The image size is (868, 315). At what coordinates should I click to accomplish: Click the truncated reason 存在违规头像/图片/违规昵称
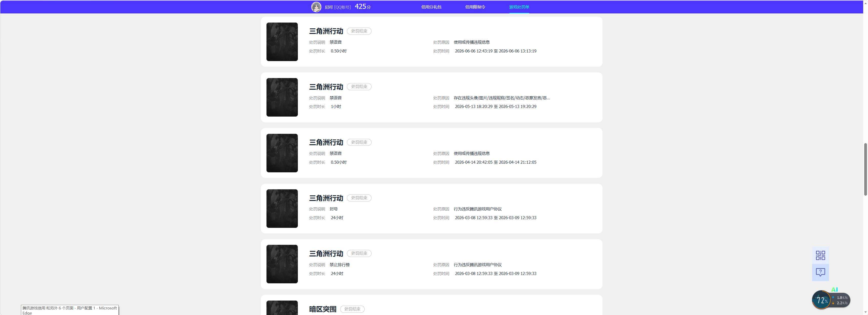point(501,98)
